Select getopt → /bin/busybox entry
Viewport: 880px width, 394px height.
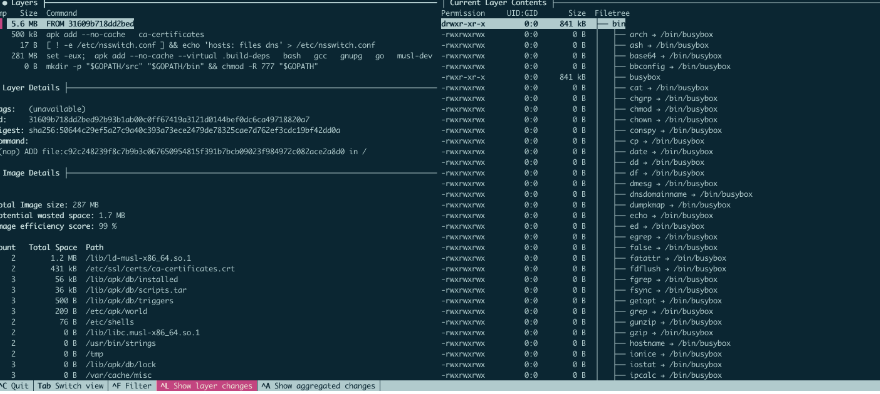[x=676, y=301]
